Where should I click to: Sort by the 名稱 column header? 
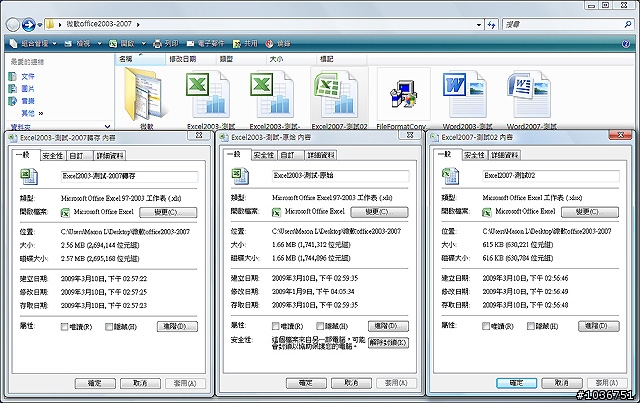point(140,59)
